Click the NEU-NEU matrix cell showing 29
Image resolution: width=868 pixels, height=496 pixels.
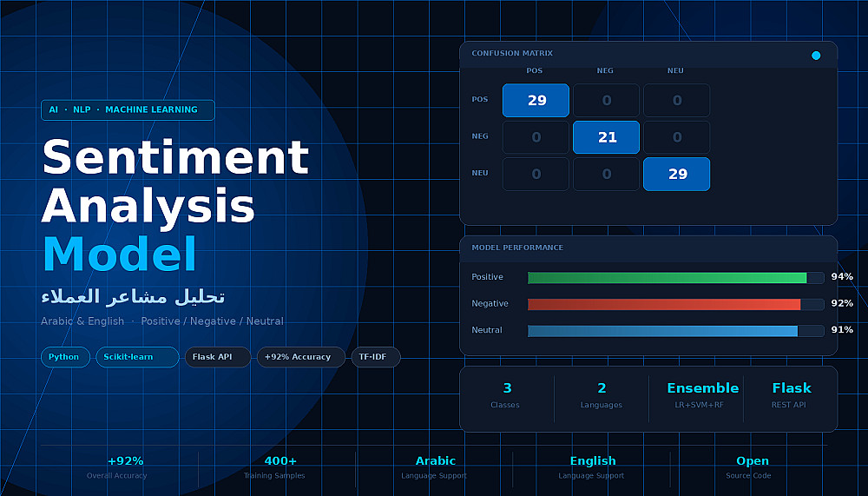(x=676, y=174)
